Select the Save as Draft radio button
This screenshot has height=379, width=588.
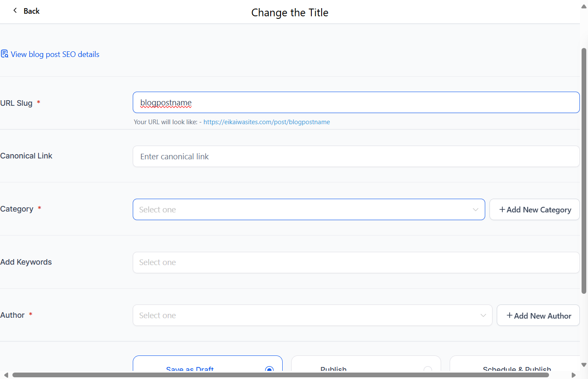pyautogui.click(x=269, y=370)
